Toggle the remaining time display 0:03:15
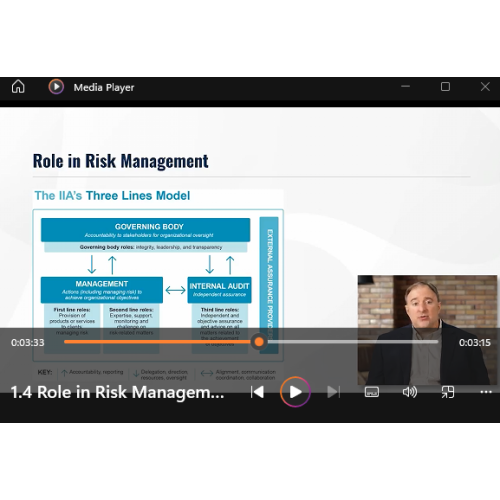This screenshot has width=500, height=500. point(475,342)
